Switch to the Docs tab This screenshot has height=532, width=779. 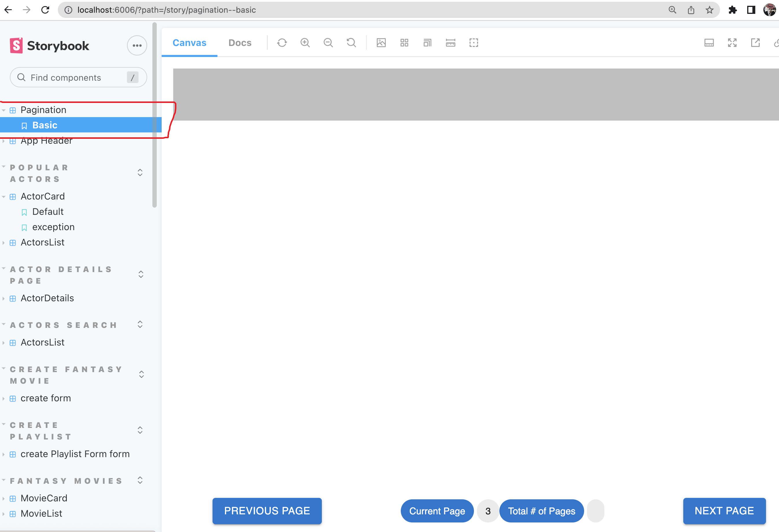(x=240, y=43)
